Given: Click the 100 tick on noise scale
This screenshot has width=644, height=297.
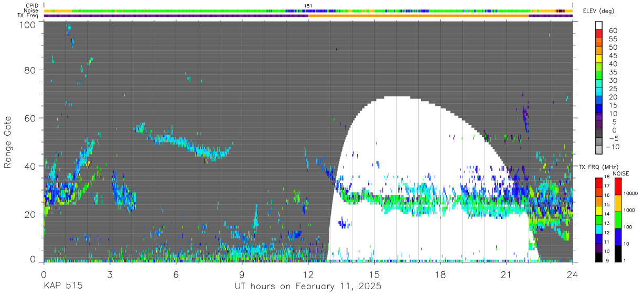Looking at the screenshot, I should tap(629, 227).
